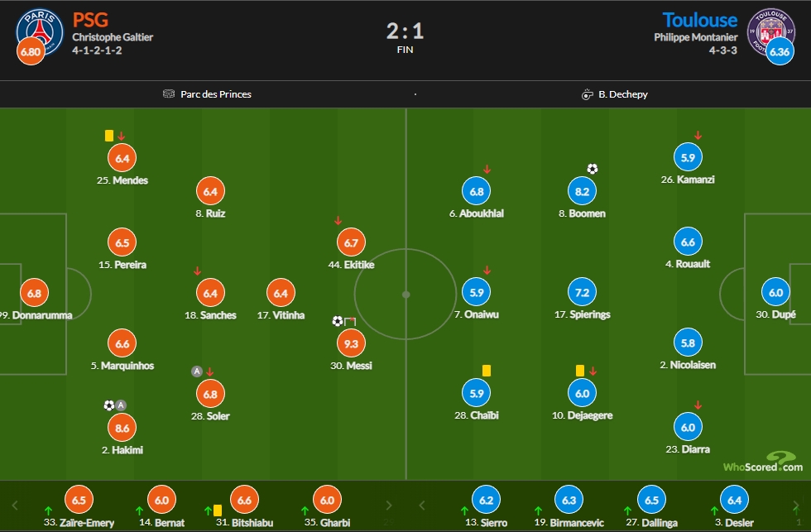Show the previous Toulouse substitutes
This screenshot has height=532, width=811.
pyautogui.click(x=421, y=506)
